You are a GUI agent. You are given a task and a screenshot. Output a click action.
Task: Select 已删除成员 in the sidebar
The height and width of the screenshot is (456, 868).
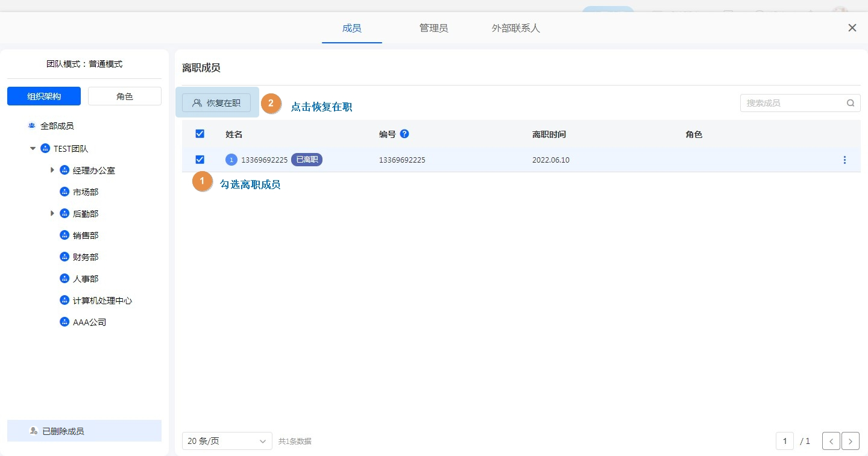pyautogui.click(x=84, y=431)
